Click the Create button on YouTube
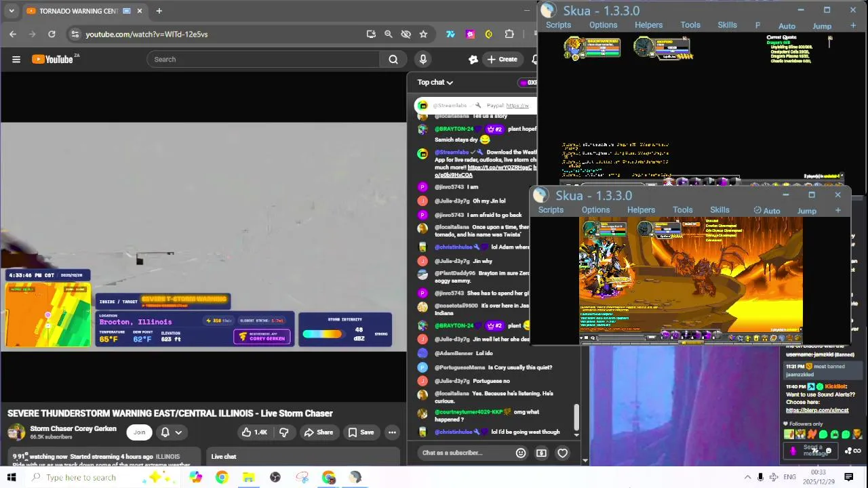This screenshot has width=868, height=488. click(502, 60)
